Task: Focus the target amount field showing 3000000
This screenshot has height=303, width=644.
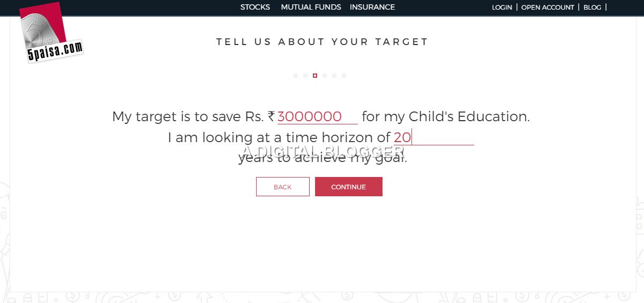Action: point(316,117)
